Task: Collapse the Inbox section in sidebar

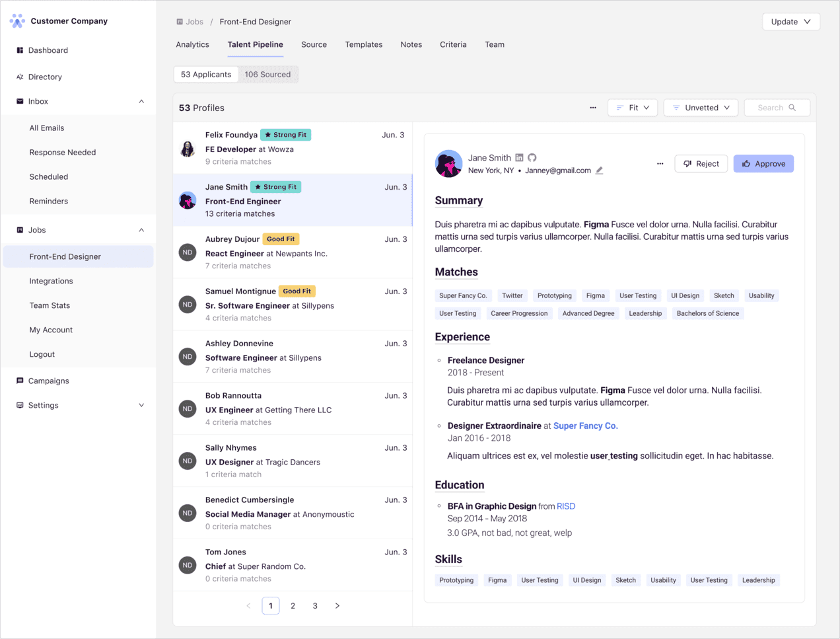Action: tap(141, 101)
